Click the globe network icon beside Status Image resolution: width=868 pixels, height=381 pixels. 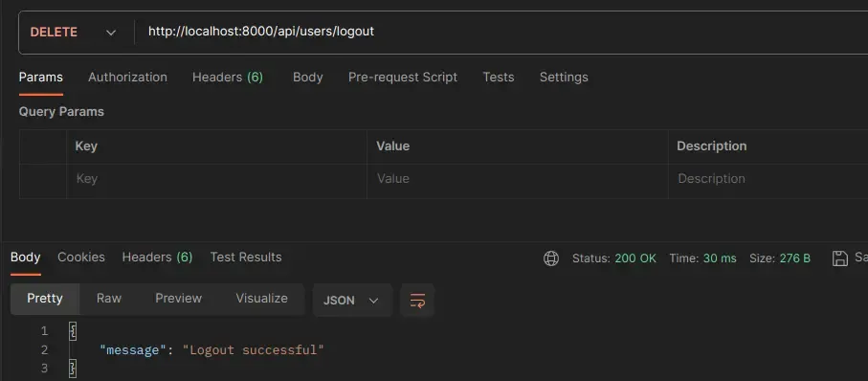551,258
